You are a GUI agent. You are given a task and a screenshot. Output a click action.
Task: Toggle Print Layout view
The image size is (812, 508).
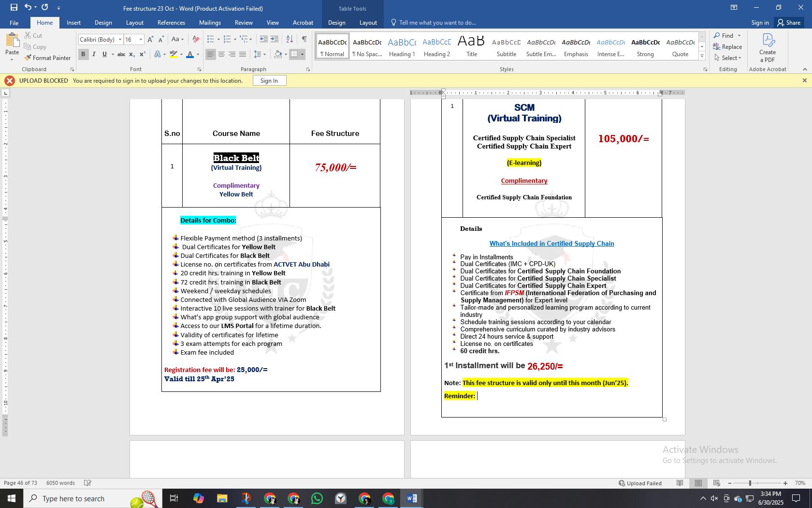(x=698, y=483)
